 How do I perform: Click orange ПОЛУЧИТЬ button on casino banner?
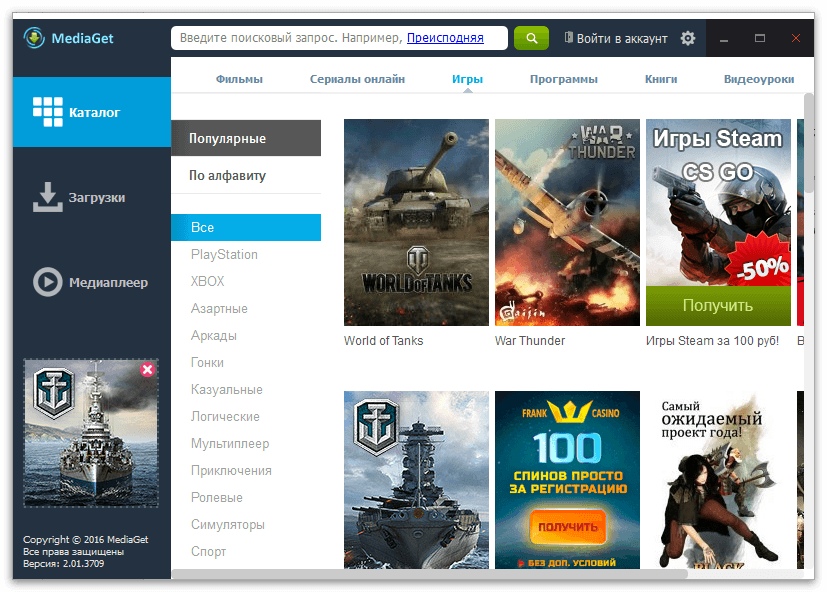[568, 527]
